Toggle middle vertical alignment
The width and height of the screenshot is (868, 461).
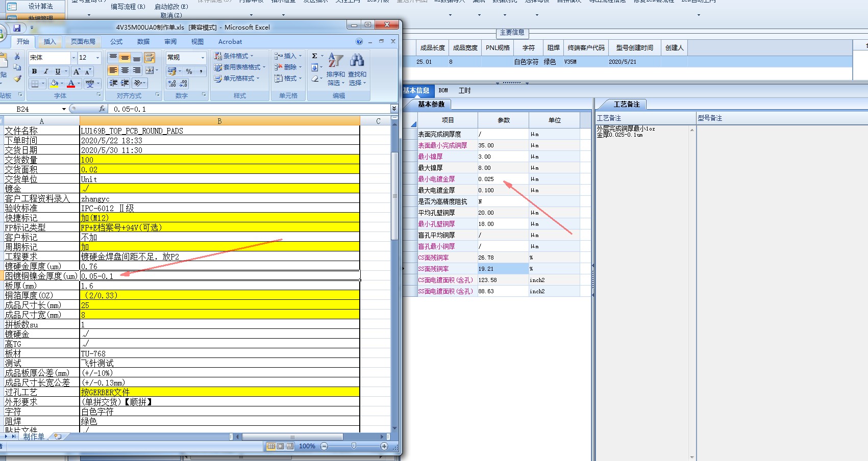click(x=125, y=57)
